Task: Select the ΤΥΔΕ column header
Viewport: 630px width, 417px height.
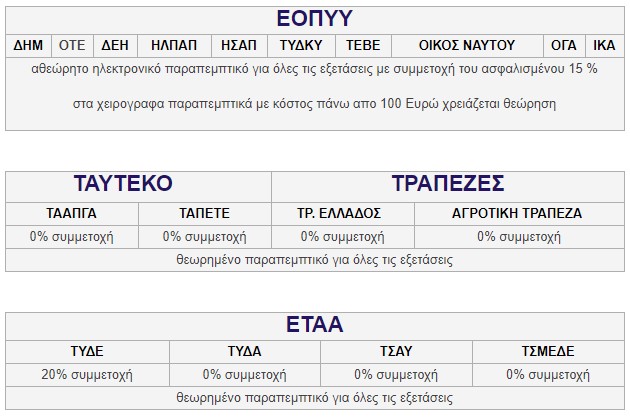Action: coord(87,352)
